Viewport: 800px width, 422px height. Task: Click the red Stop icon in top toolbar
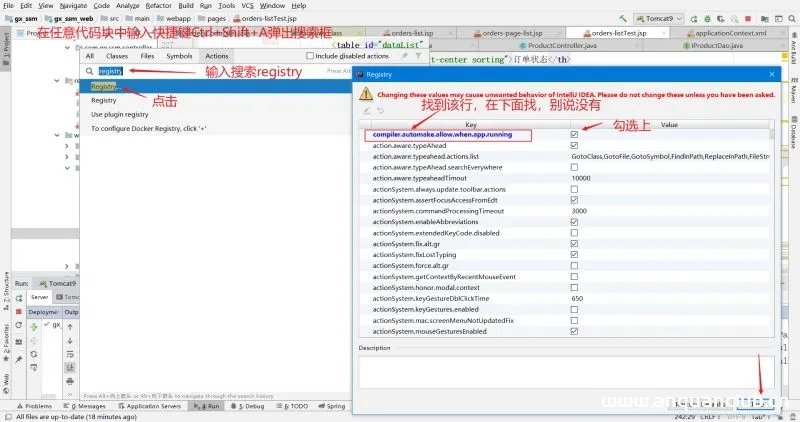748,18
